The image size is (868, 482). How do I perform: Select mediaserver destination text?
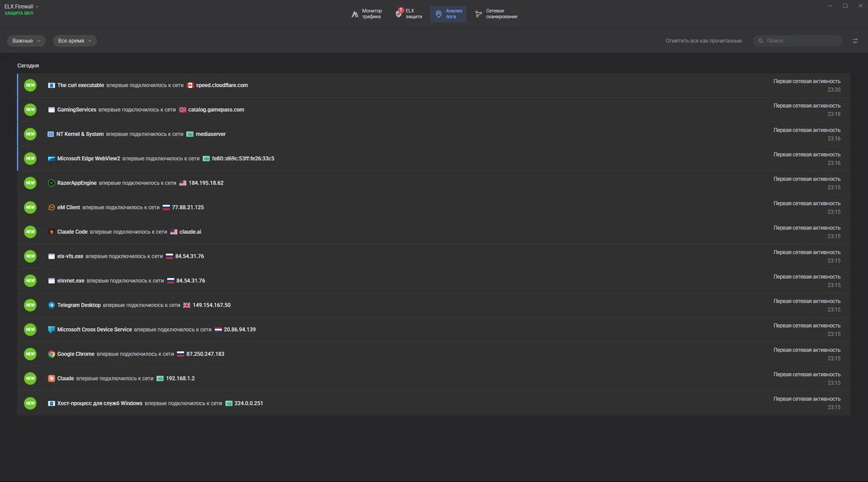pyautogui.click(x=210, y=134)
